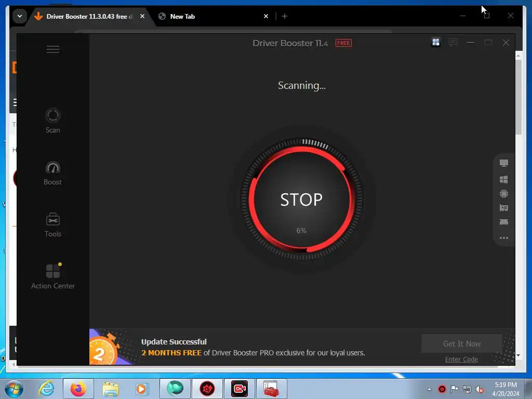Viewport: 532px width, 399px height.
Task: Open Firefox from the taskbar
Action: [78, 389]
